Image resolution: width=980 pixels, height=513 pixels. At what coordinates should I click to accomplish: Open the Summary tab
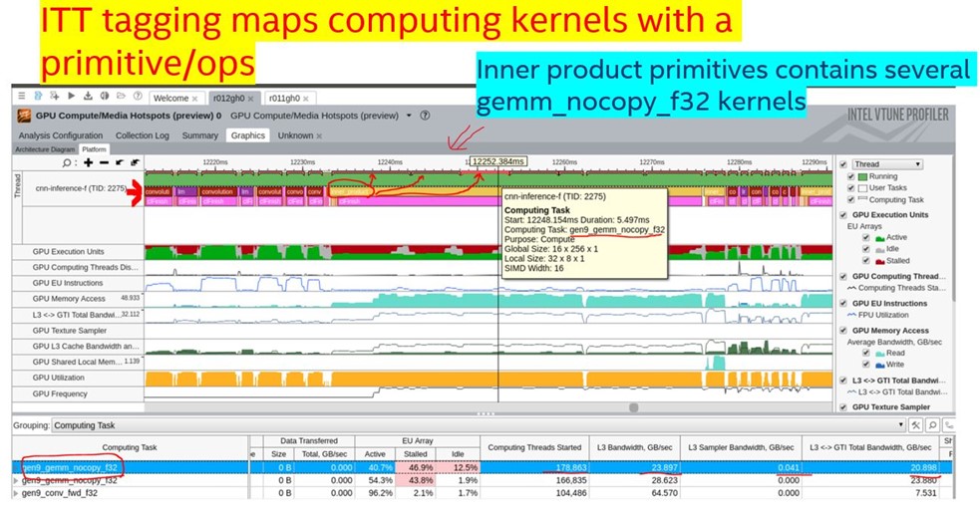[x=200, y=135]
